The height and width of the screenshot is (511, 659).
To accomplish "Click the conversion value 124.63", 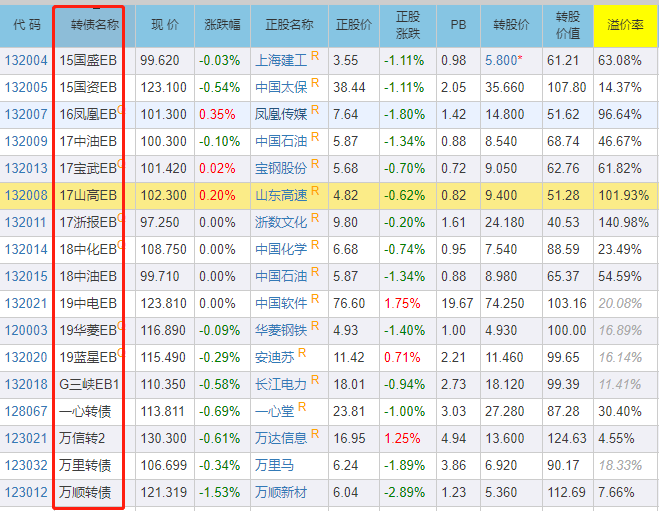I will pos(567,438).
